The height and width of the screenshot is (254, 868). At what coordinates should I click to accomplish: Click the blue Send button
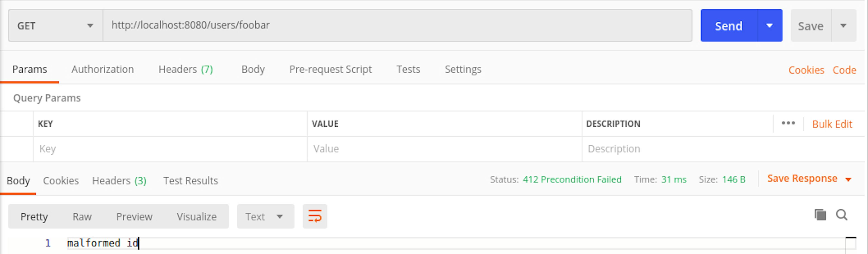click(729, 26)
